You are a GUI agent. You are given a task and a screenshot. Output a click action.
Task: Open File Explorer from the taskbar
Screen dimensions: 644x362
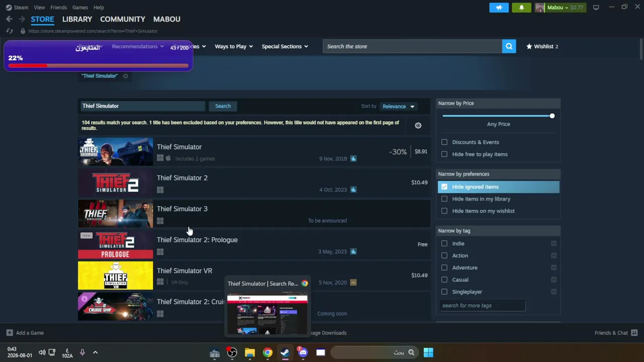point(250,352)
